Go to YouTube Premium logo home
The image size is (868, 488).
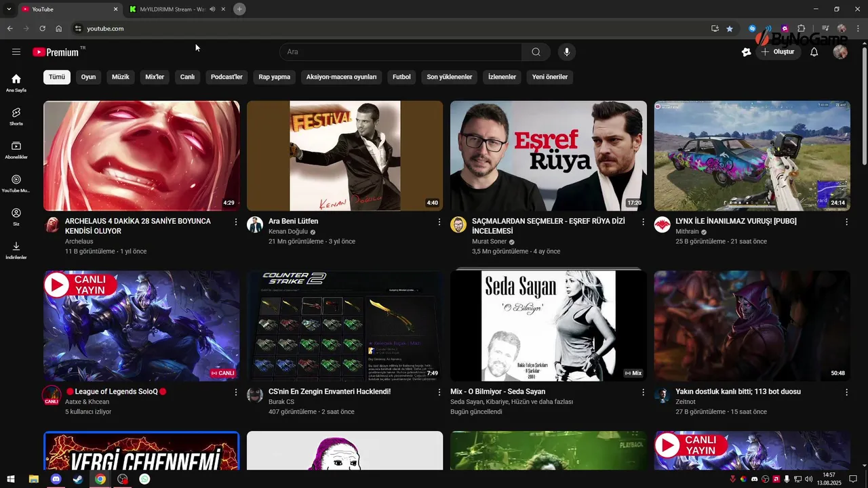[x=56, y=52]
